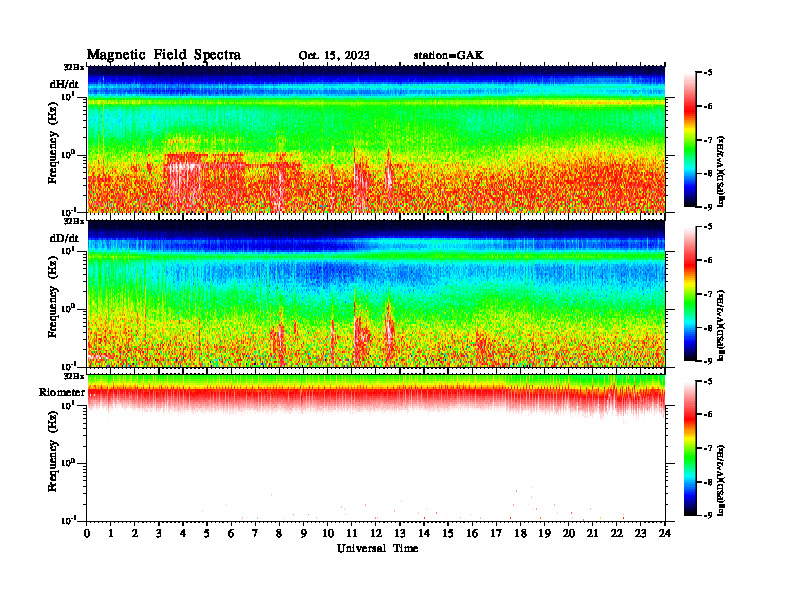Click the color scale bar beside dH/dt panel
Image resolution: width=792 pixels, height=612 pixels.
[x=690, y=140]
